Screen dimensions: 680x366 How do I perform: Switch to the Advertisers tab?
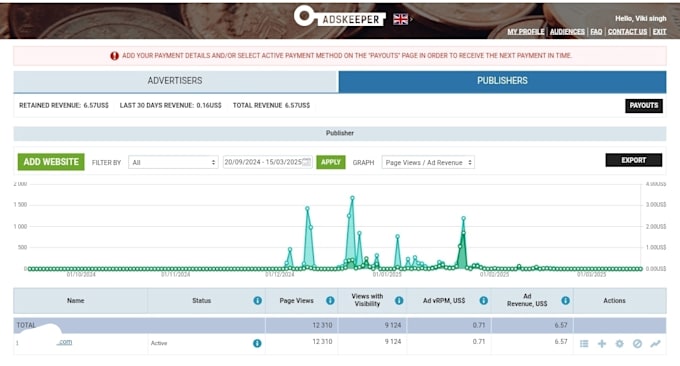[175, 81]
